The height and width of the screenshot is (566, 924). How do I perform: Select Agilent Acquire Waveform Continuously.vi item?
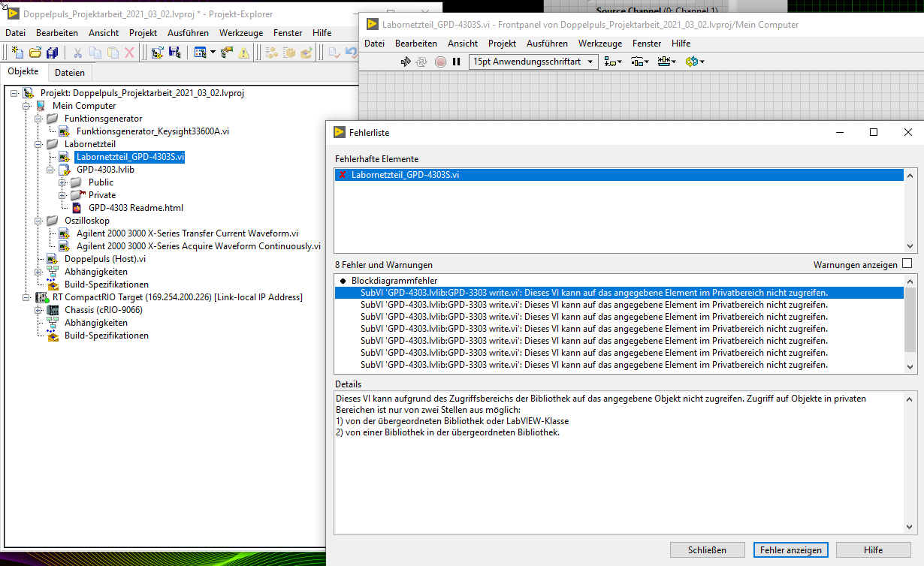198,246
